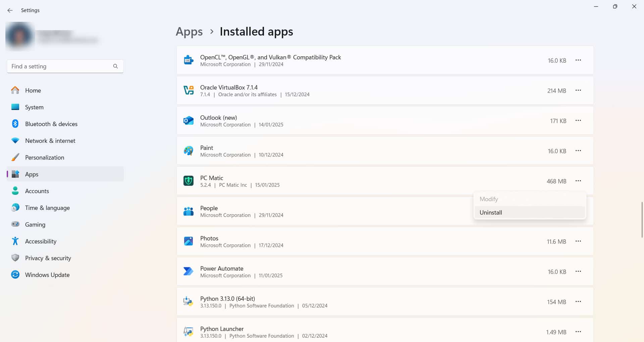
Task: Click the Python Software Foundation 05/12/2024 line
Action: (x=264, y=306)
